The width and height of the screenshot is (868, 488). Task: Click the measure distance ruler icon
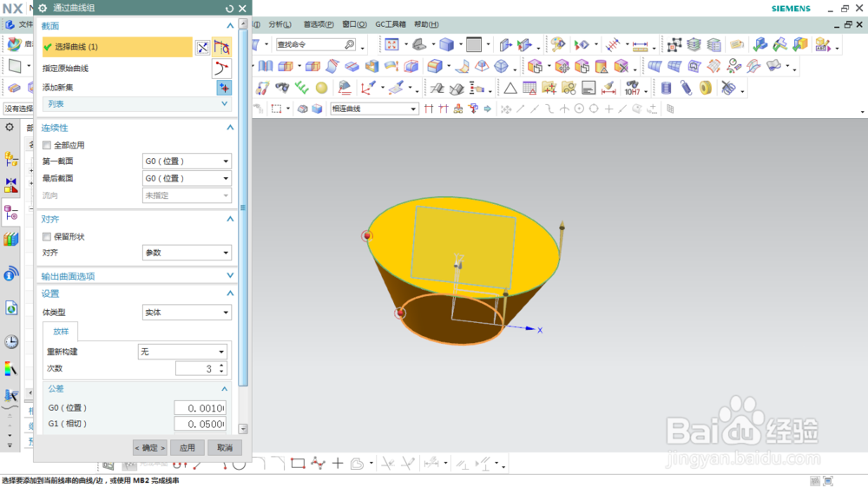[640, 44]
